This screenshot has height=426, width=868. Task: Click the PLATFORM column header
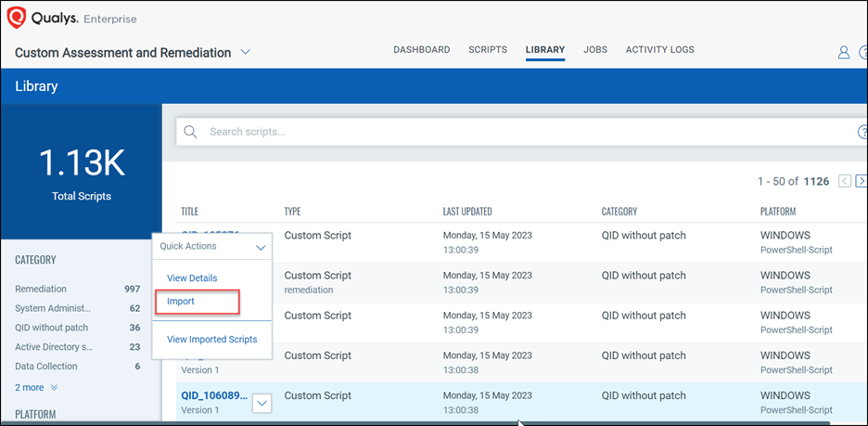(778, 212)
